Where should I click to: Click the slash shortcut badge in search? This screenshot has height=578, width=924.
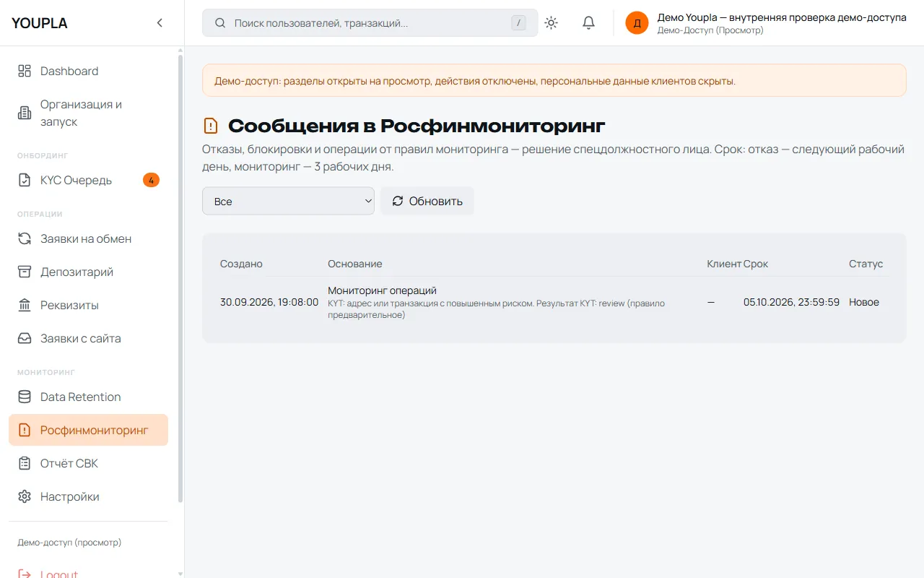point(518,23)
